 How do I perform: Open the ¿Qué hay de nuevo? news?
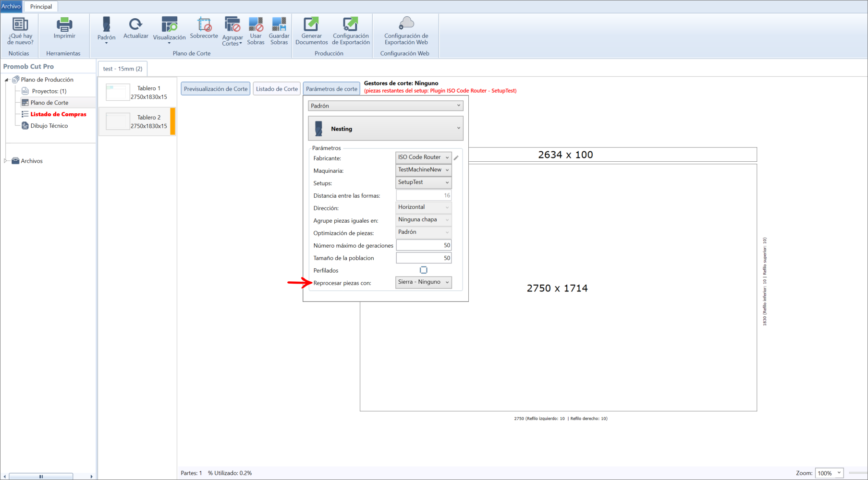(20, 31)
